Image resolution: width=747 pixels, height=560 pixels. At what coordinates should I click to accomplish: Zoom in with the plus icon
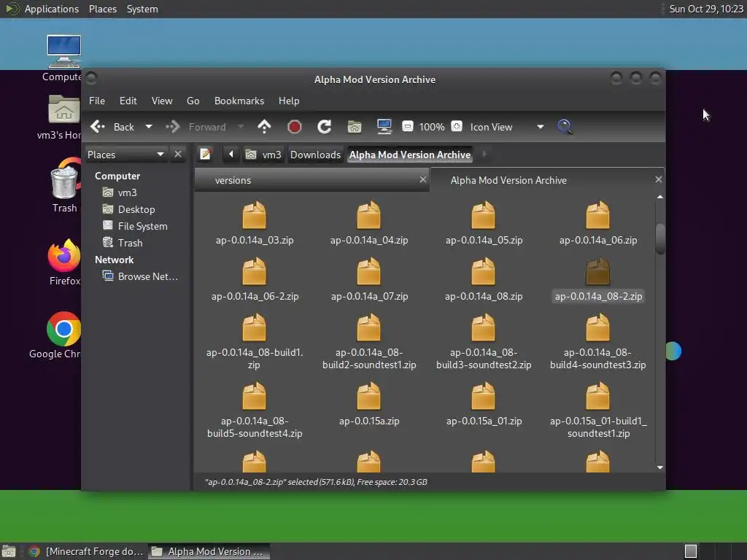point(457,127)
